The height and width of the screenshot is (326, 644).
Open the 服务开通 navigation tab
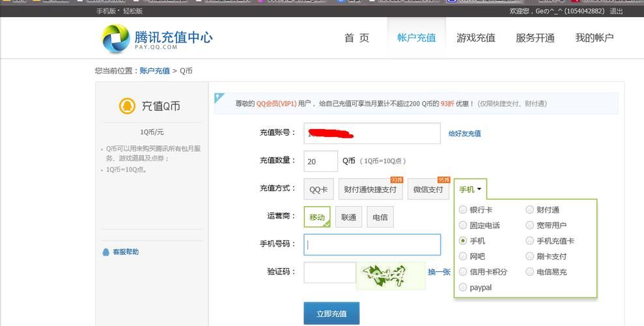tap(535, 38)
